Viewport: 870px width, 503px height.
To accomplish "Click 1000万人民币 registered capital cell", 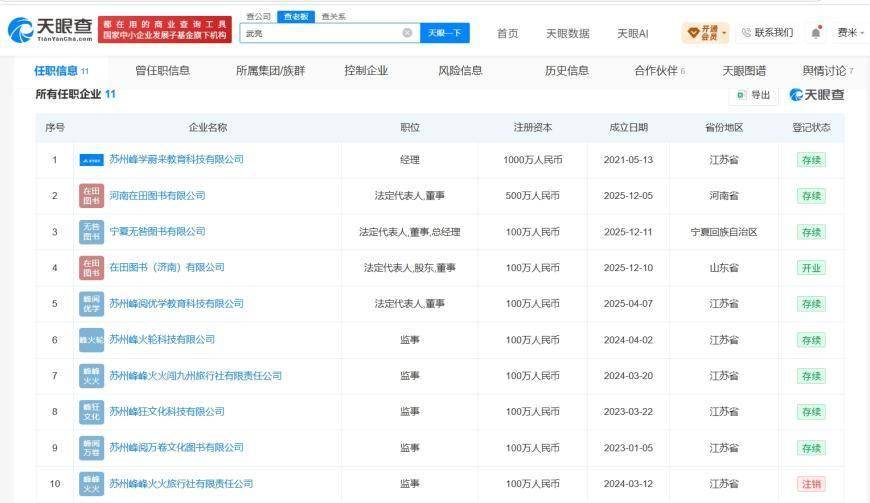I will pos(533,160).
